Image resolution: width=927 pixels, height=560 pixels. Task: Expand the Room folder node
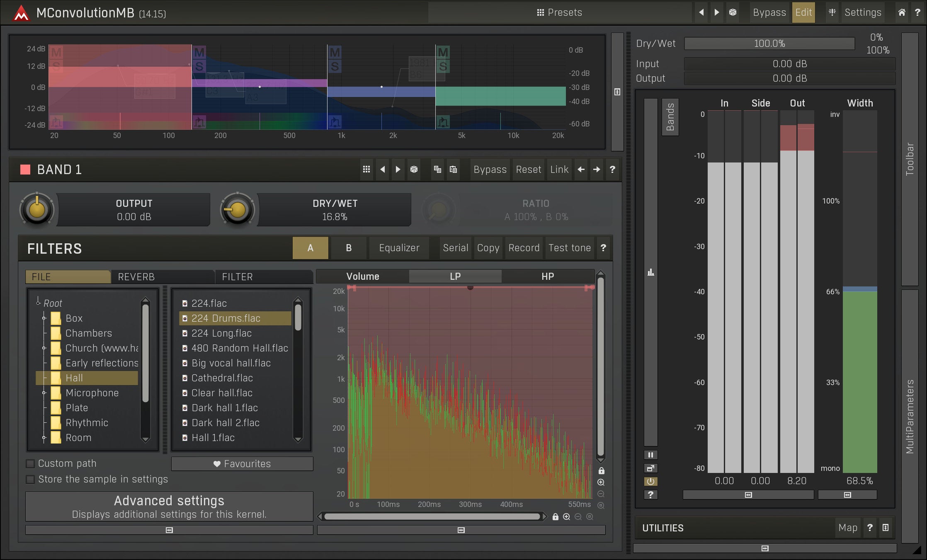tap(44, 438)
